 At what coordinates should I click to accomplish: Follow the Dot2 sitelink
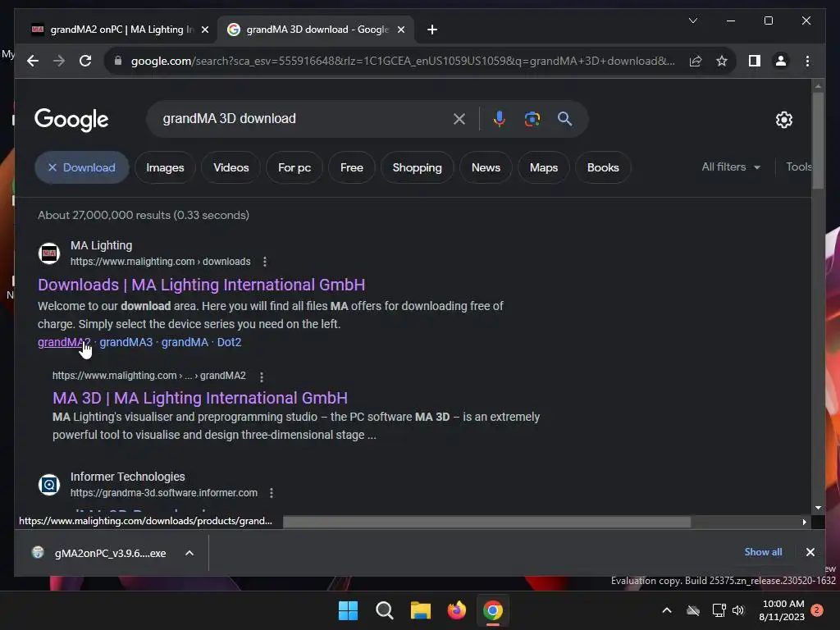pyautogui.click(x=230, y=342)
